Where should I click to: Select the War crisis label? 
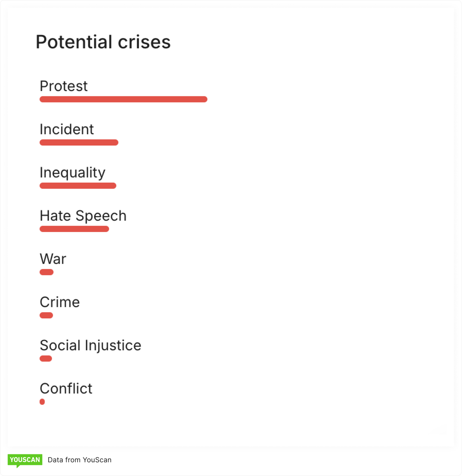53,259
